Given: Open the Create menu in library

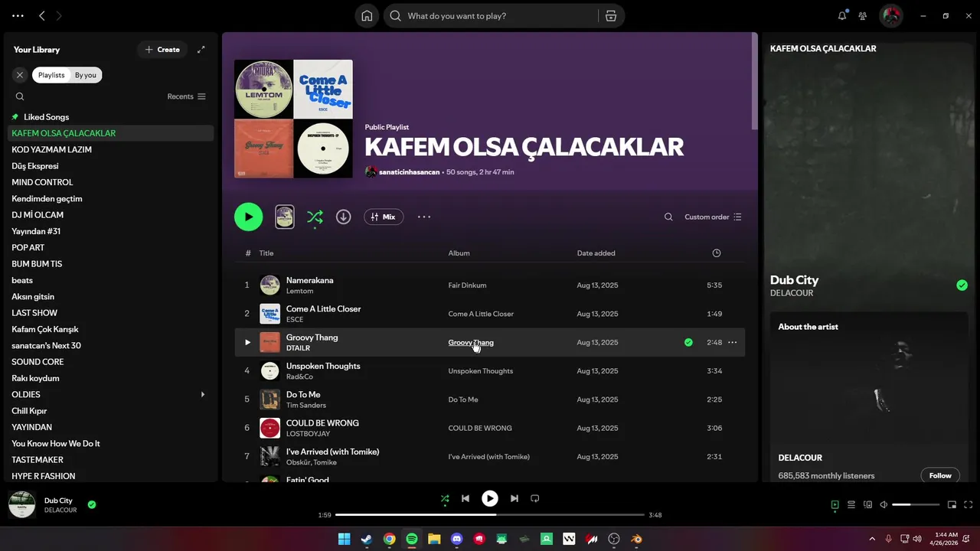Looking at the screenshot, I should tap(162, 50).
